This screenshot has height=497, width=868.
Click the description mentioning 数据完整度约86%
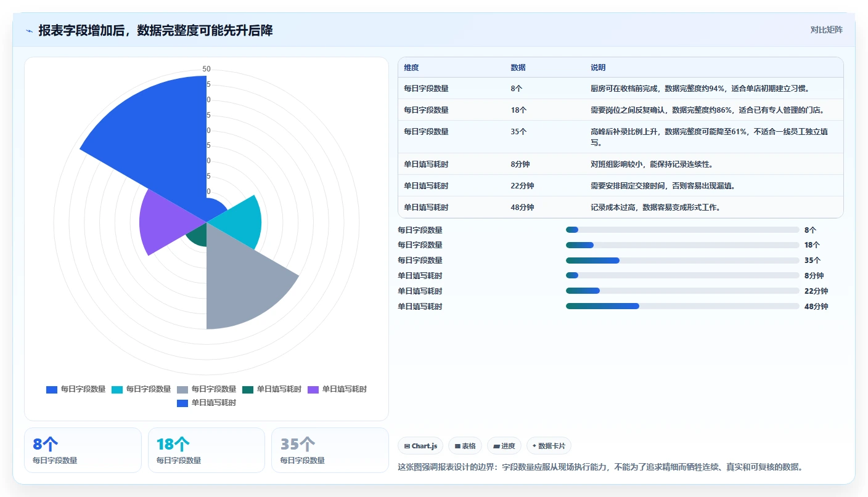click(x=708, y=110)
